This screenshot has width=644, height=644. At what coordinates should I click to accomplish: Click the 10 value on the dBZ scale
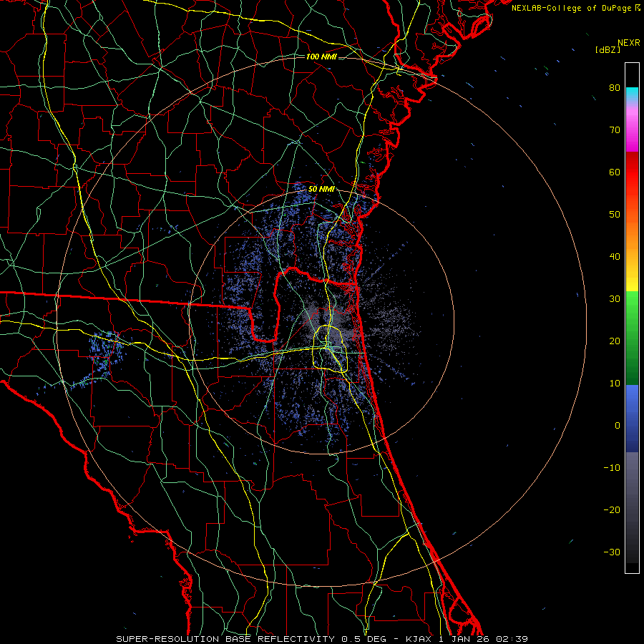tap(615, 384)
